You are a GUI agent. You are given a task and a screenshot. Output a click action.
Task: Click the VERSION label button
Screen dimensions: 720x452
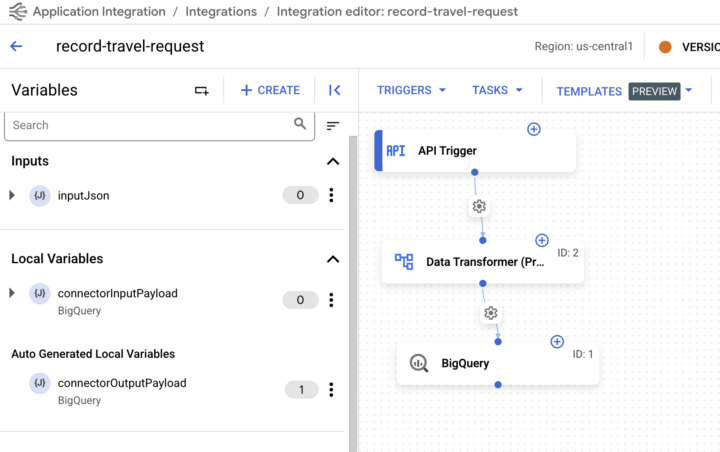(x=701, y=47)
